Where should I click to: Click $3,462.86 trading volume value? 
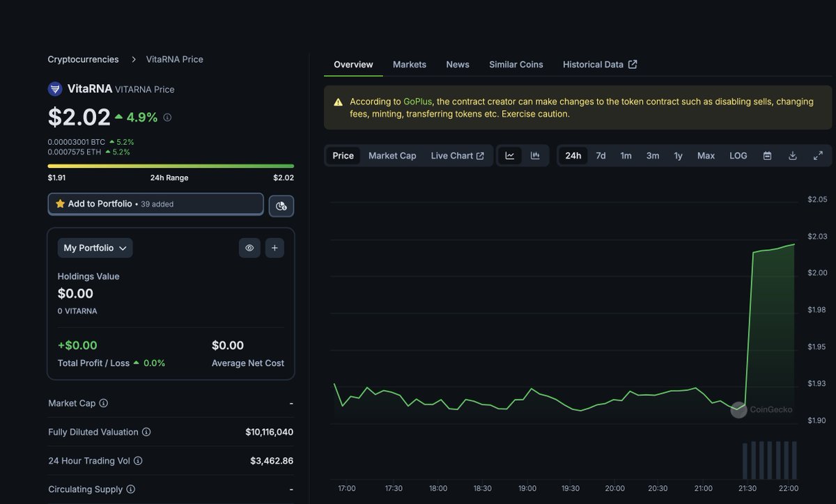pyautogui.click(x=272, y=461)
